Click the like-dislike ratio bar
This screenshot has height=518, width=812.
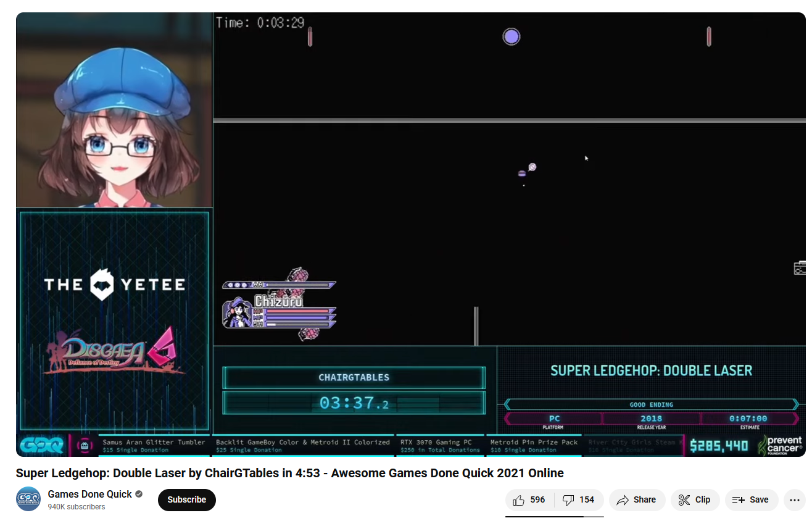pos(554,516)
